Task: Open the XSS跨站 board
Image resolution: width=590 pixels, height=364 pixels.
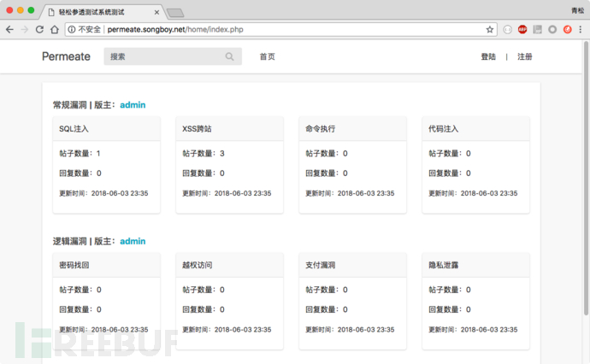Action: [x=198, y=129]
